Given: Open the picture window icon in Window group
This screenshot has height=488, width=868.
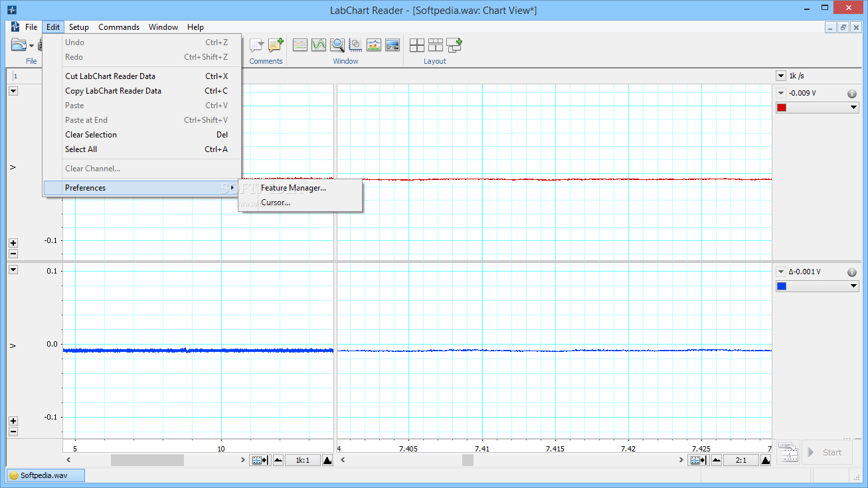Looking at the screenshot, I should tap(392, 45).
